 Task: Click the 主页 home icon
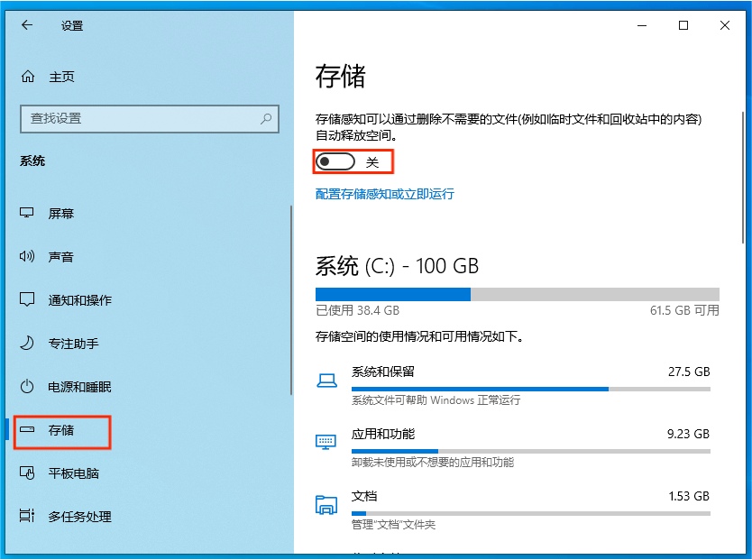(28, 77)
